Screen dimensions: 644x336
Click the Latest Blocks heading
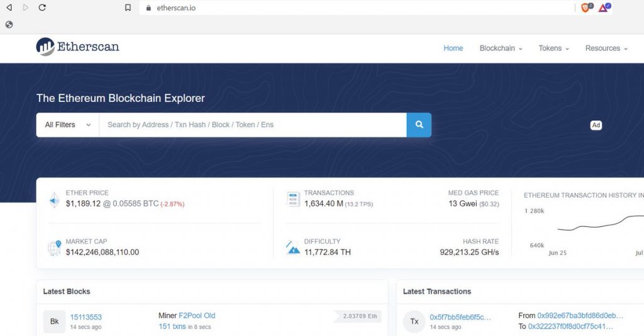coord(67,291)
